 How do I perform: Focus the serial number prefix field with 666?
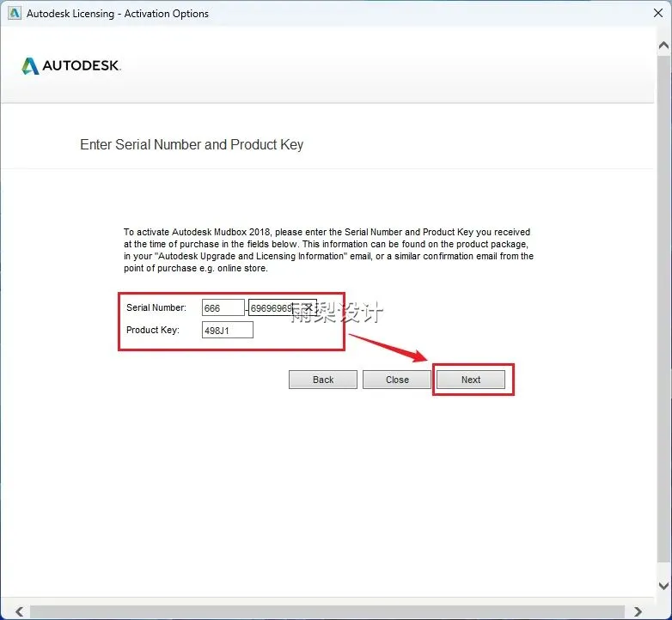223,307
